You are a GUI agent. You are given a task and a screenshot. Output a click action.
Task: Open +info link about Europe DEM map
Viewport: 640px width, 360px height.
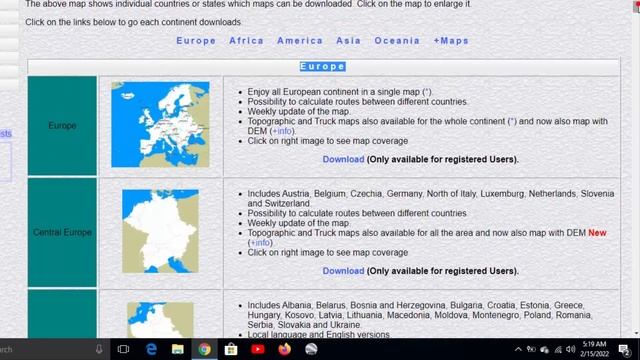click(x=282, y=131)
